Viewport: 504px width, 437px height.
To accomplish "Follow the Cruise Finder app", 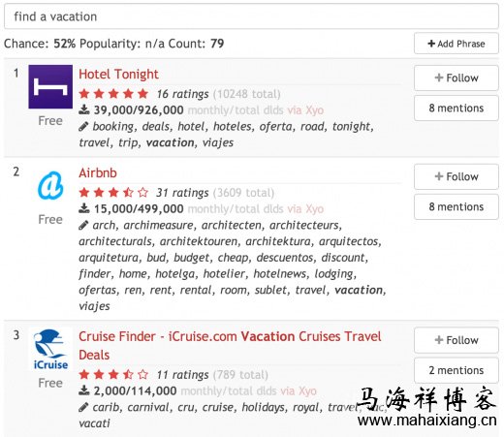I will pos(457,340).
